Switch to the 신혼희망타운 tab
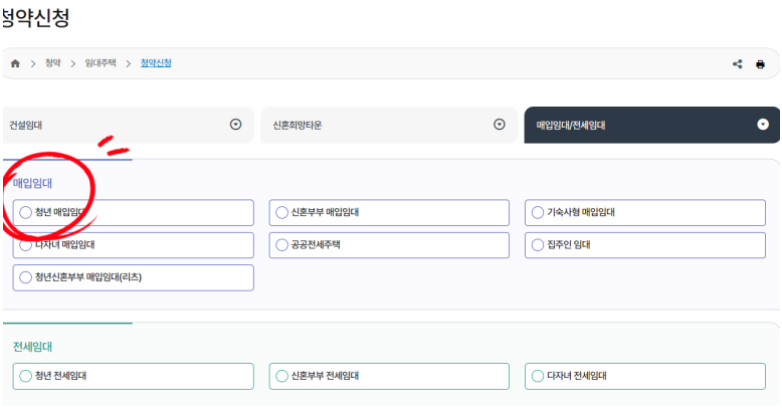The width and height of the screenshot is (782, 410). [389, 125]
